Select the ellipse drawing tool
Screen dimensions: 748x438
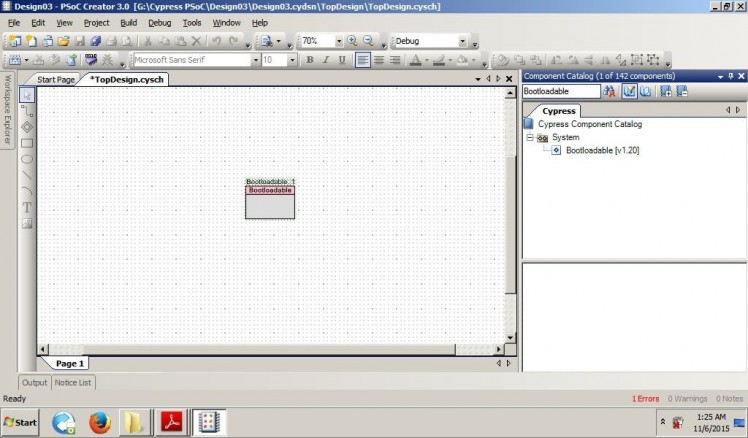(27, 159)
